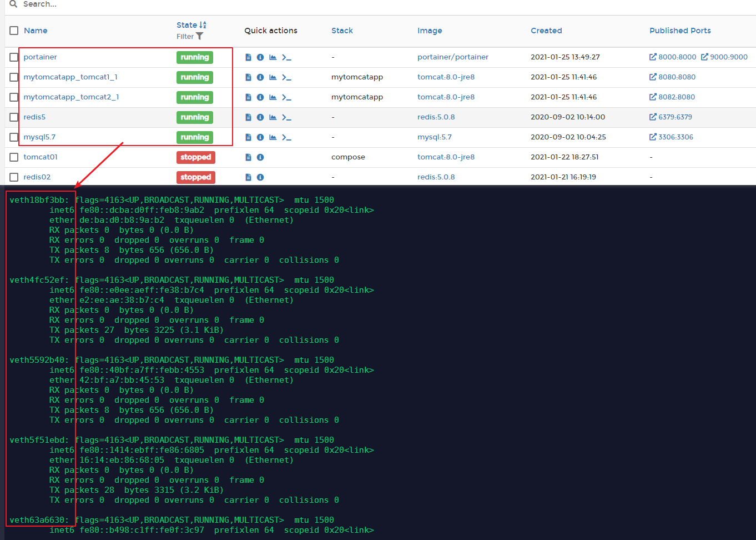This screenshot has height=540, width=756.
Task: Open the mysql:5.7 image link
Action: tap(435, 137)
